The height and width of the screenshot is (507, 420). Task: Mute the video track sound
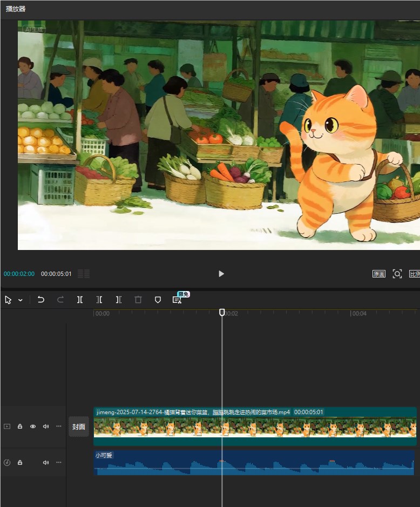[46, 427]
